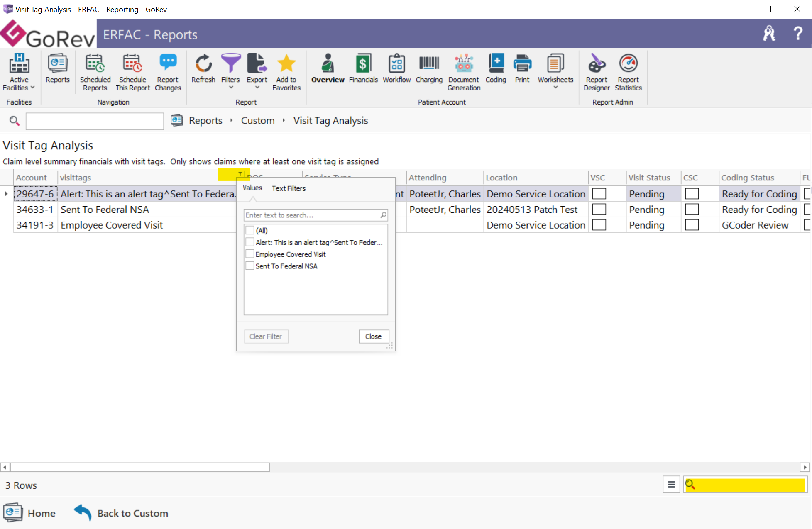This screenshot has width=812, height=529.
Task: Click the report search text box
Action: coord(95,121)
